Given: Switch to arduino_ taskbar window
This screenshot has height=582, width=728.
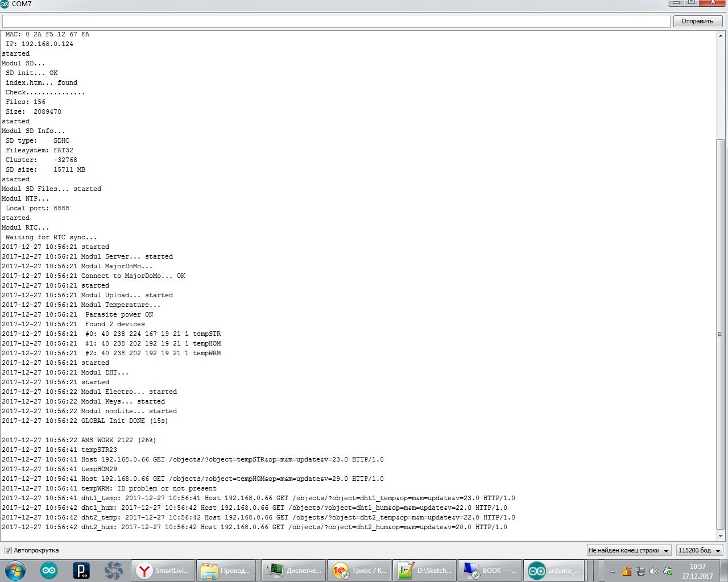Looking at the screenshot, I should pos(555,571).
